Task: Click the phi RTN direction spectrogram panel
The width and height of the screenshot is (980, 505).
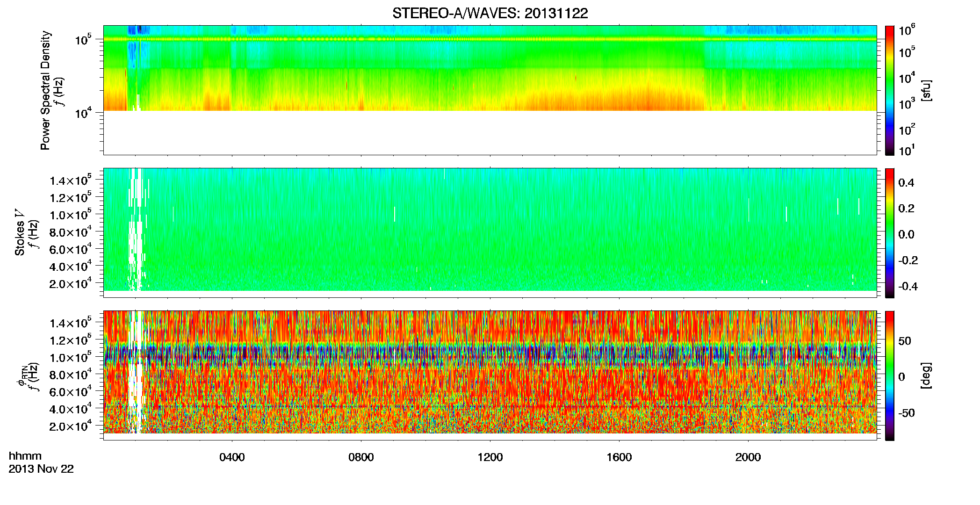Action: pos(490,375)
